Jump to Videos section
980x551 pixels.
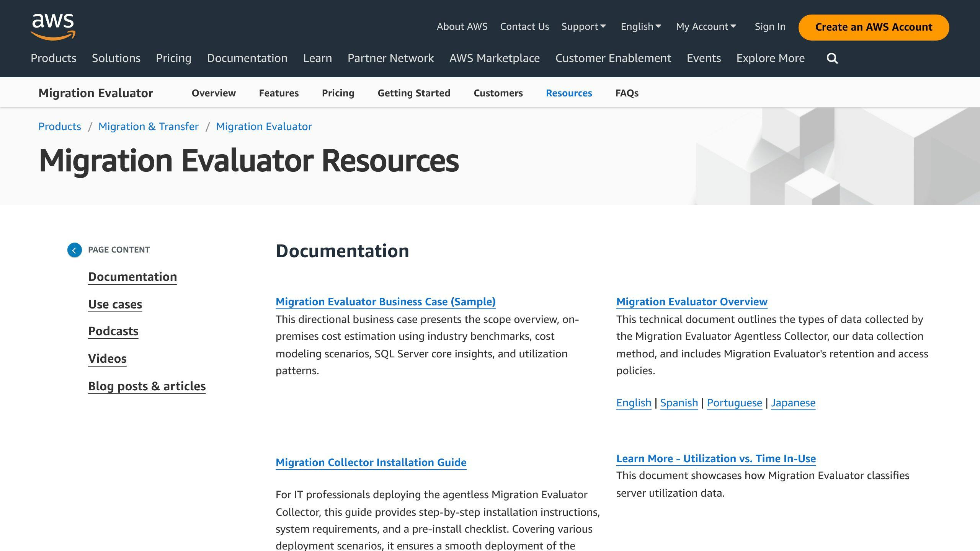coord(107,359)
